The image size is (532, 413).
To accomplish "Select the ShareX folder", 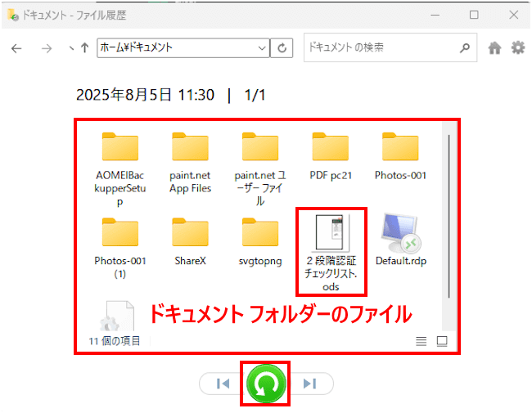I will point(191,242).
